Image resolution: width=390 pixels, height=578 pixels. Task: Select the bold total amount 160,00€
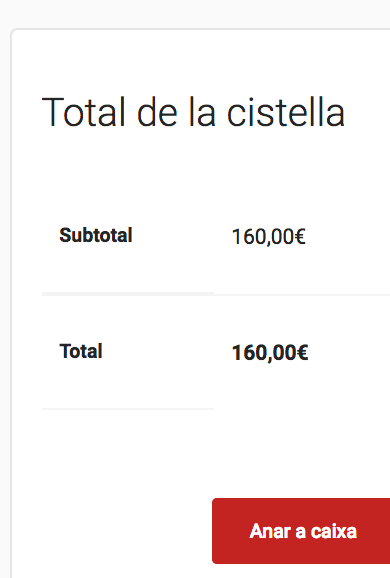pos(270,352)
